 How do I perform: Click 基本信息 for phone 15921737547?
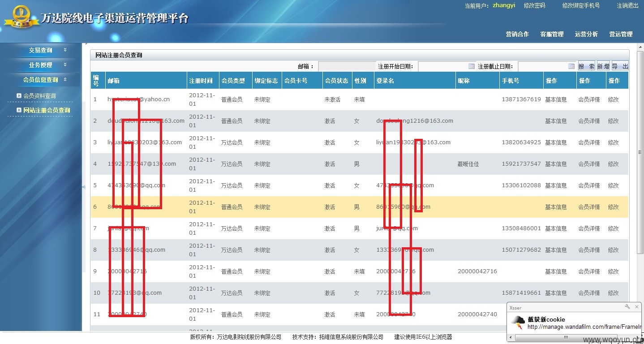(556, 164)
